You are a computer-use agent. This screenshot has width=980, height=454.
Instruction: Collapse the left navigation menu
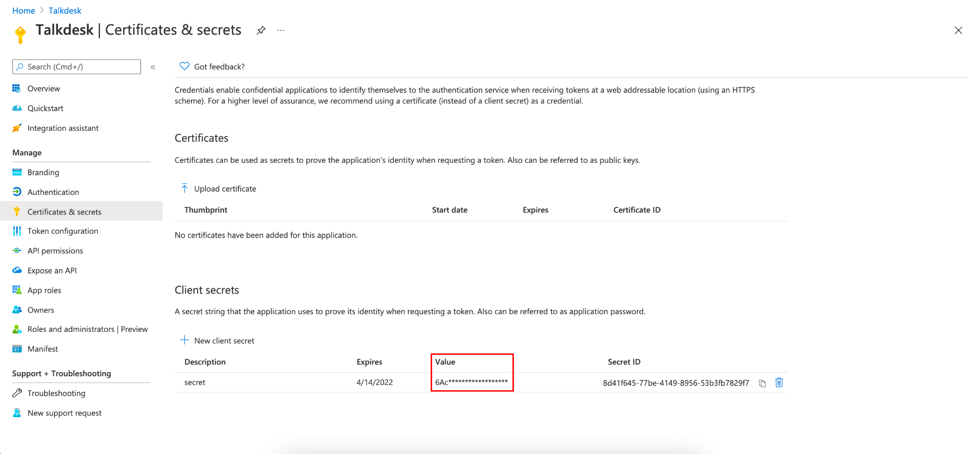153,67
